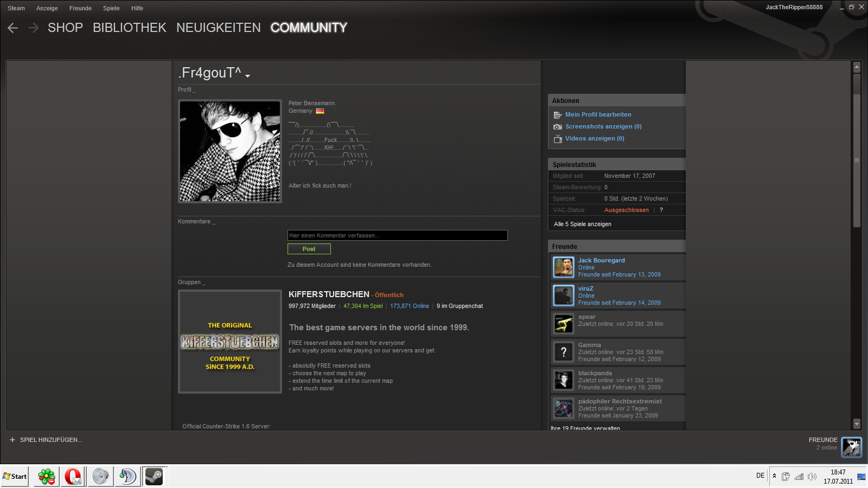This screenshot has width=868, height=488.
Task: Open blackpanda friend profile
Action: (595, 373)
